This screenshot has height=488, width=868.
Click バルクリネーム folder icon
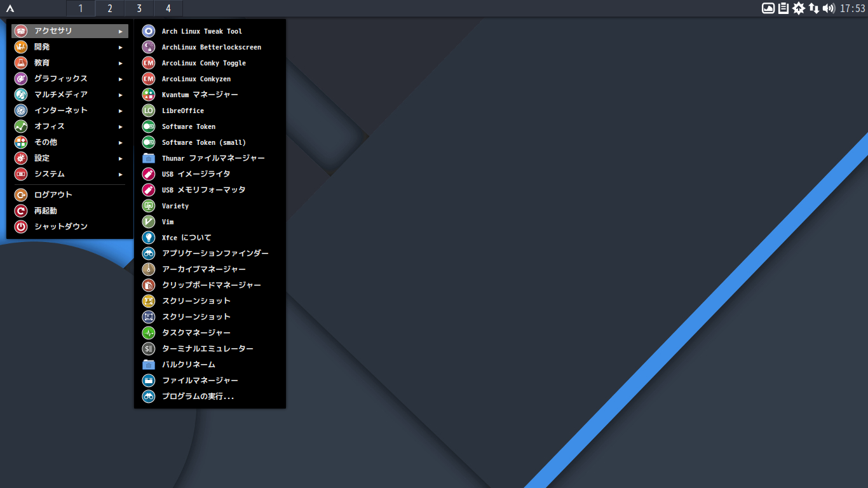pos(148,365)
